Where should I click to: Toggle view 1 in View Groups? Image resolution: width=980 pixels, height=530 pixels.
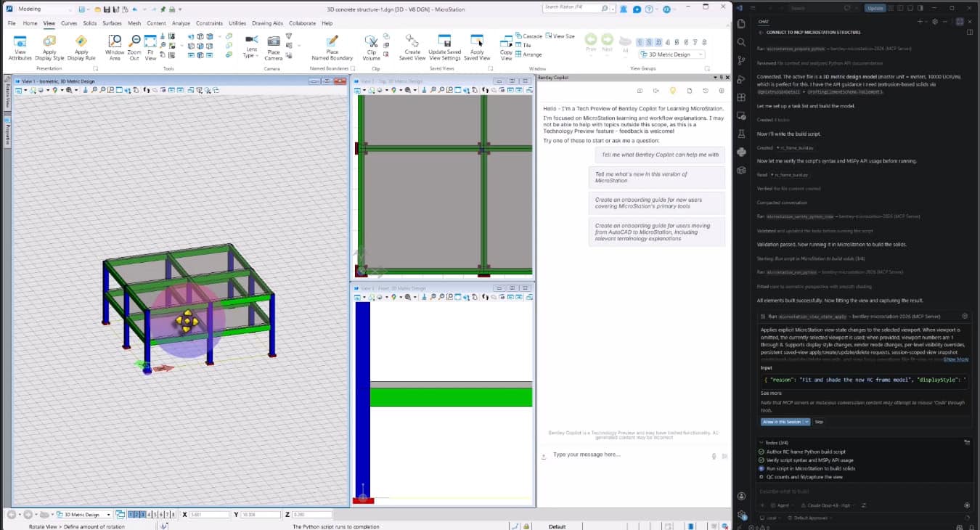pyautogui.click(x=641, y=42)
